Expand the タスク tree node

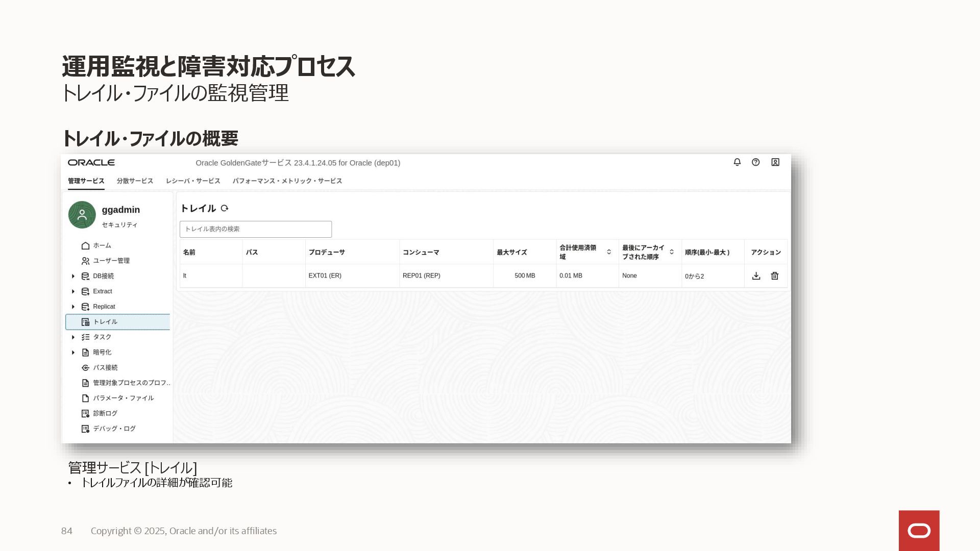tap(73, 337)
